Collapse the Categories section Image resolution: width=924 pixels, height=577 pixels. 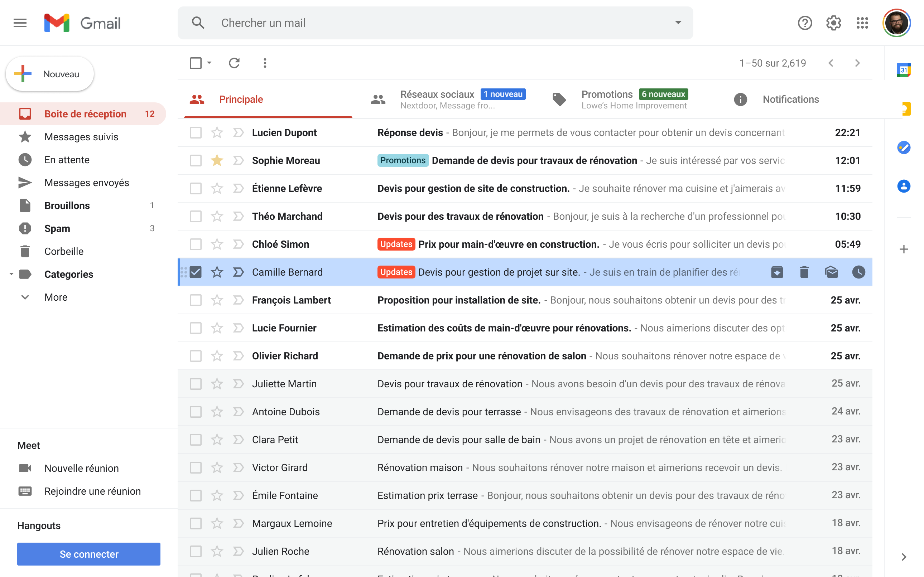(x=11, y=274)
